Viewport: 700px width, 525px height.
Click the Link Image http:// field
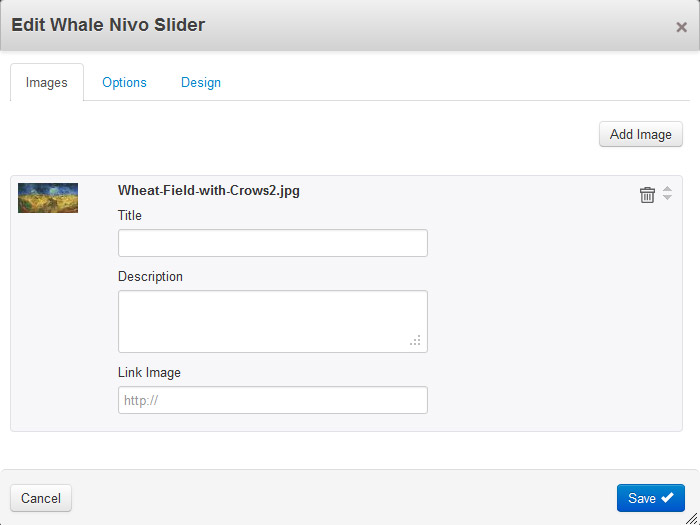272,400
